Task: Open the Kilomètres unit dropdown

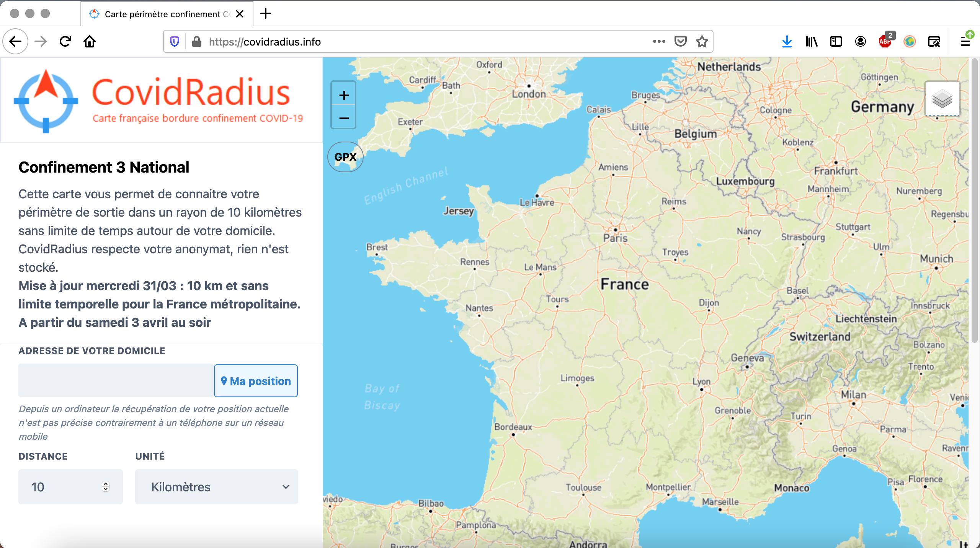Action: coord(216,487)
